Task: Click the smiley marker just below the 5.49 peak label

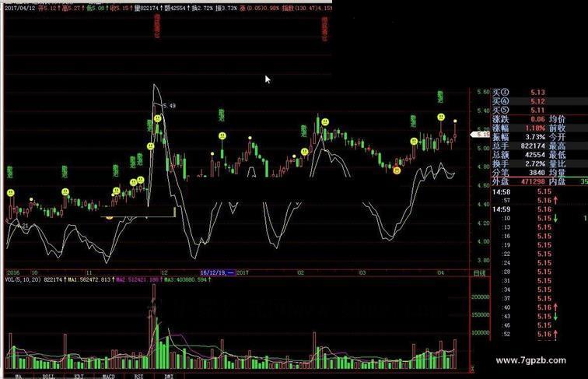Action: pyautogui.click(x=158, y=118)
